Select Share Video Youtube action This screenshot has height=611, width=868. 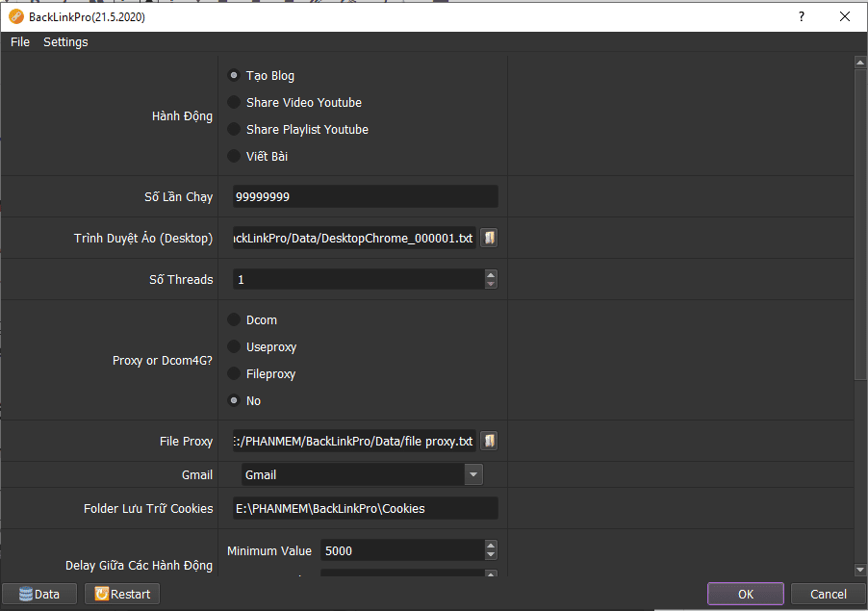[234, 102]
